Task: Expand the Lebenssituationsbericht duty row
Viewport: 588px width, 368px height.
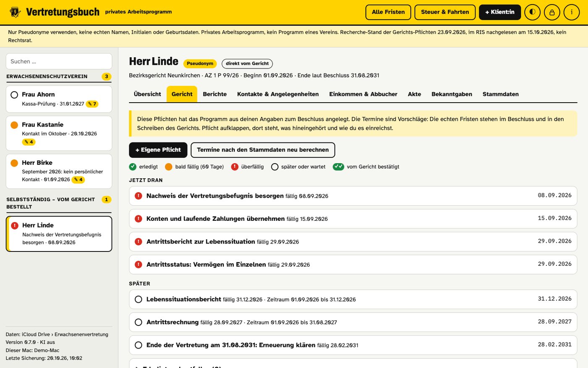Action: (x=353, y=299)
